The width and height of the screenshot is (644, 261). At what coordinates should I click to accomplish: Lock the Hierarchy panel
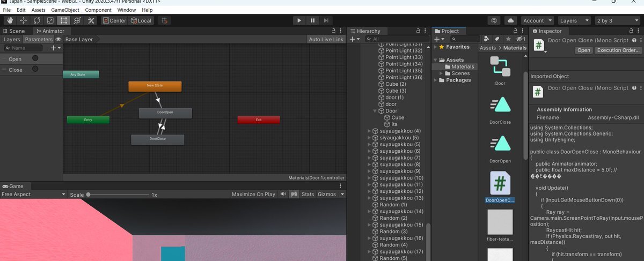coord(419,31)
